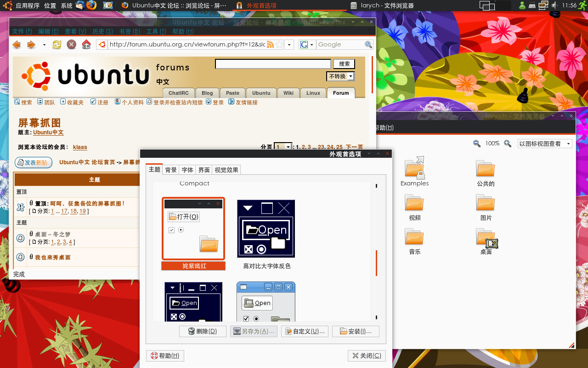Click the theme list vertical scrollbar
This screenshot has height=368, width=588.
point(376,263)
